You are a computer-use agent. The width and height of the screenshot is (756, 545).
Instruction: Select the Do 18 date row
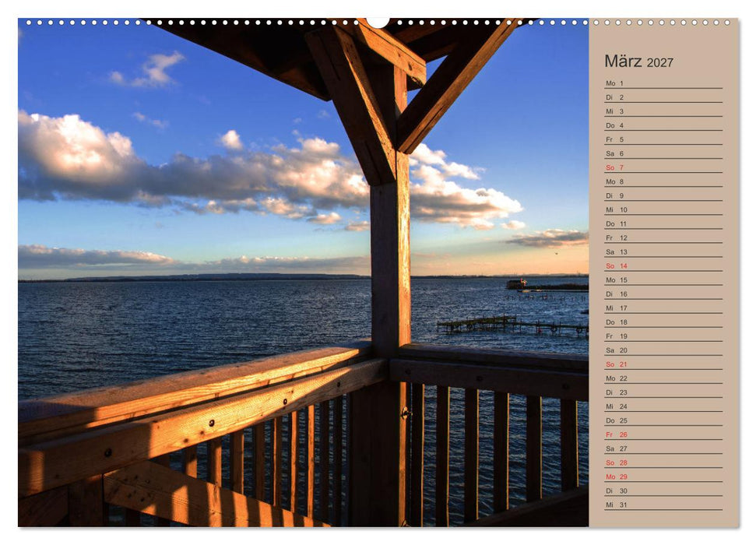[x=663, y=322]
